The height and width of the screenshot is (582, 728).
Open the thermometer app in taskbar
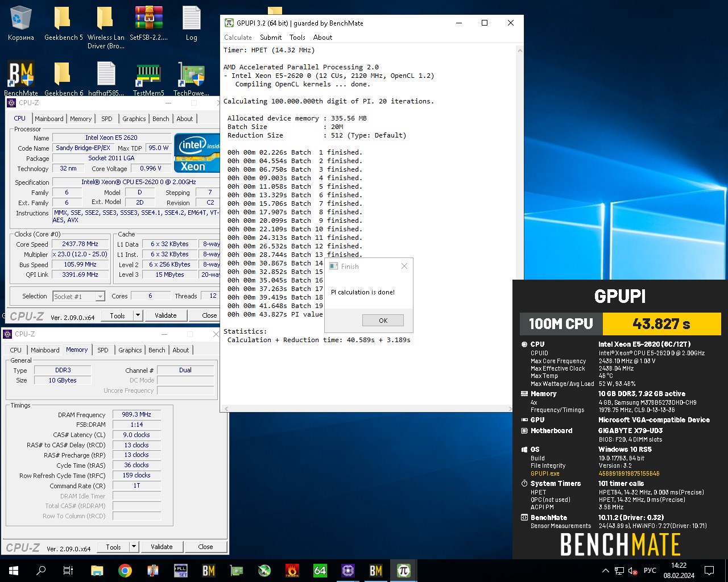tap(153, 571)
